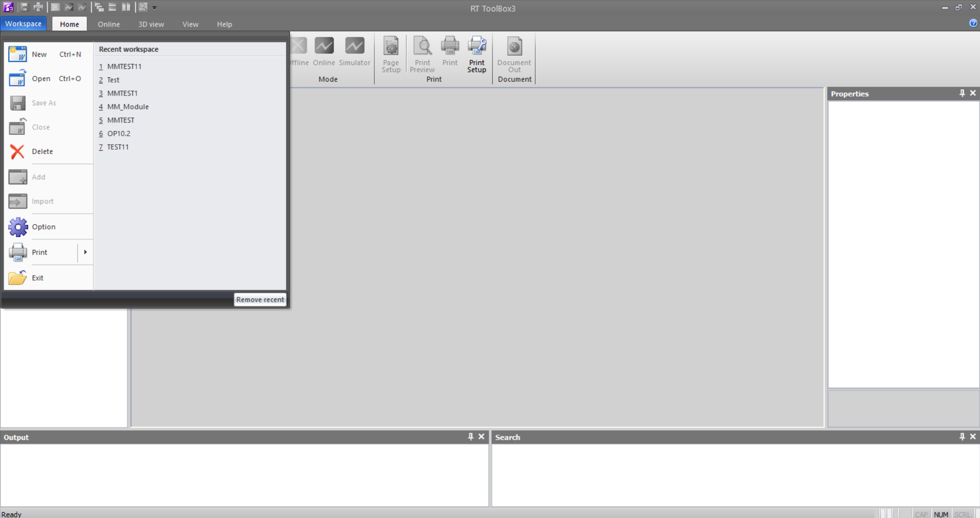Select Delete in the Workspace menu
980x518 pixels.
point(49,151)
